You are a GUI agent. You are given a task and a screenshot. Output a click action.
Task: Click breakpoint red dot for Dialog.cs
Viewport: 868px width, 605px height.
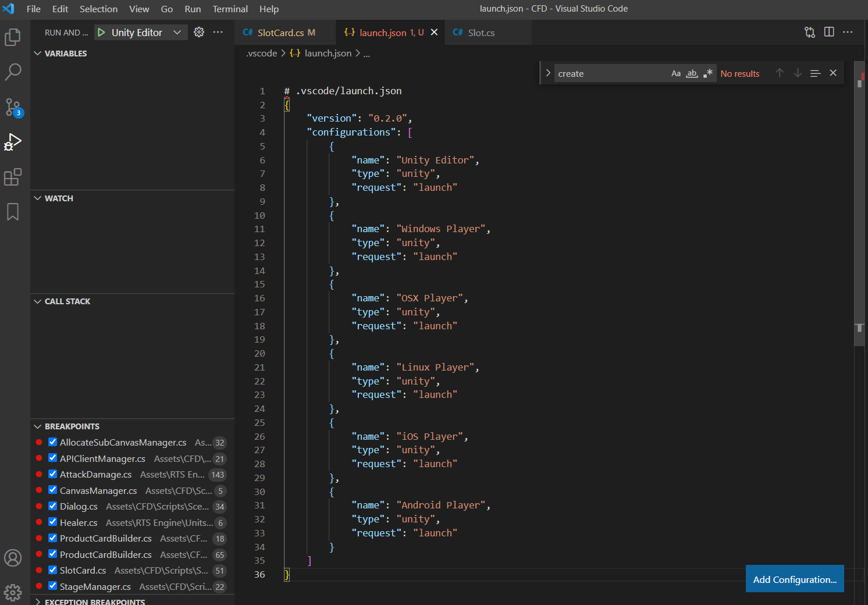click(x=38, y=506)
